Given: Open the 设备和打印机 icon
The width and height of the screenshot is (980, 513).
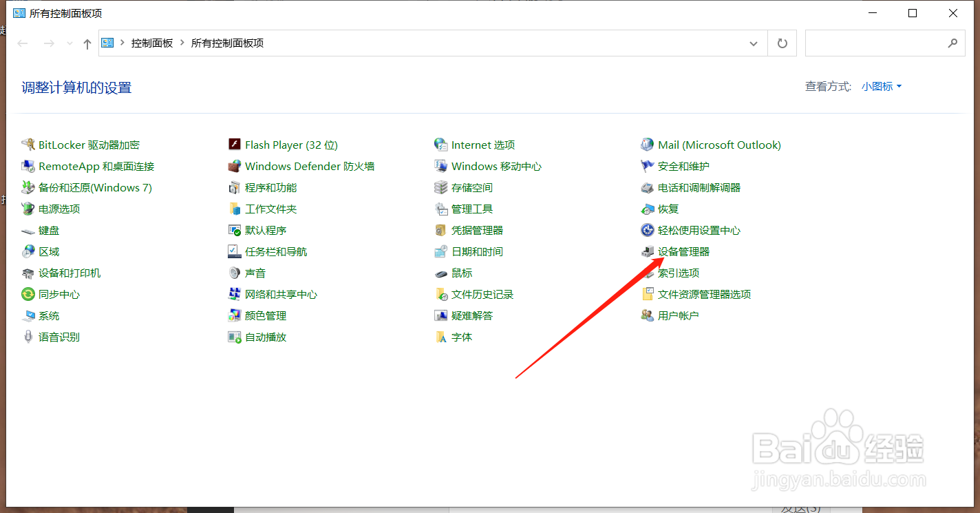Looking at the screenshot, I should [x=28, y=273].
